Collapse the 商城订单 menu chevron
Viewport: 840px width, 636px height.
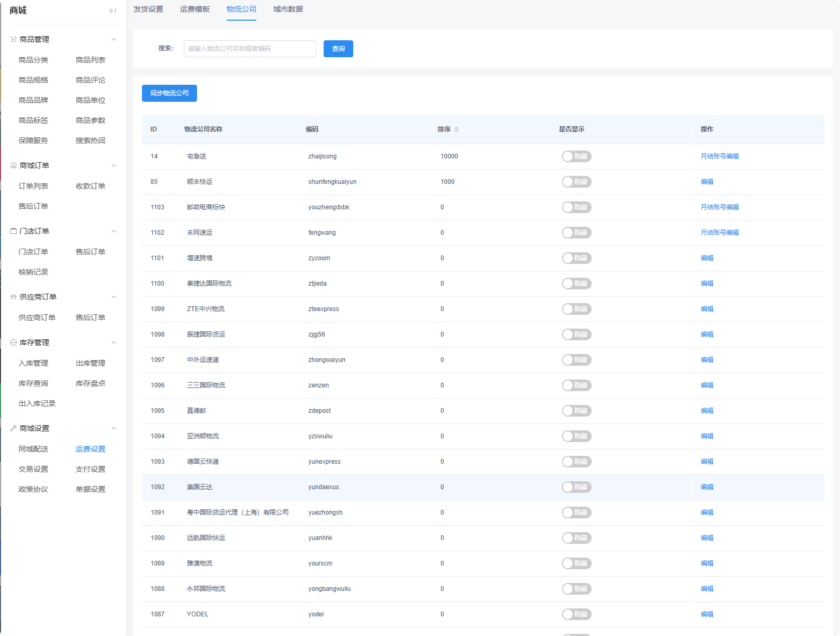pos(113,165)
